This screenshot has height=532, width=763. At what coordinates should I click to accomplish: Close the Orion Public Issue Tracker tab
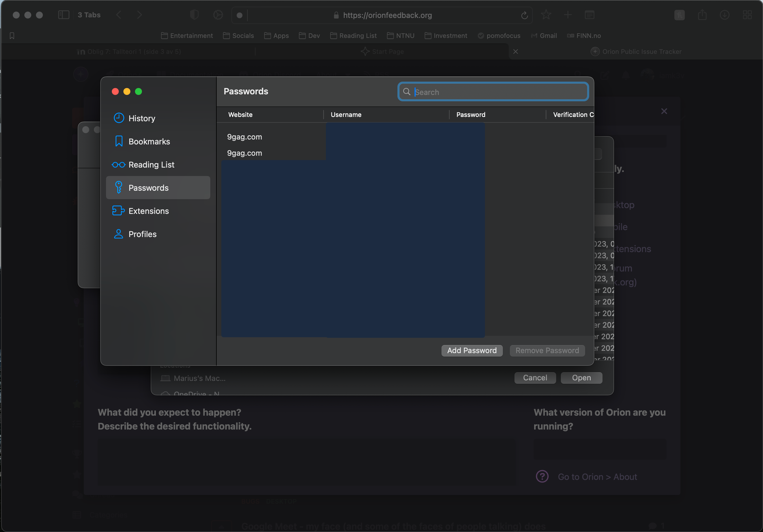click(x=515, y=52)
